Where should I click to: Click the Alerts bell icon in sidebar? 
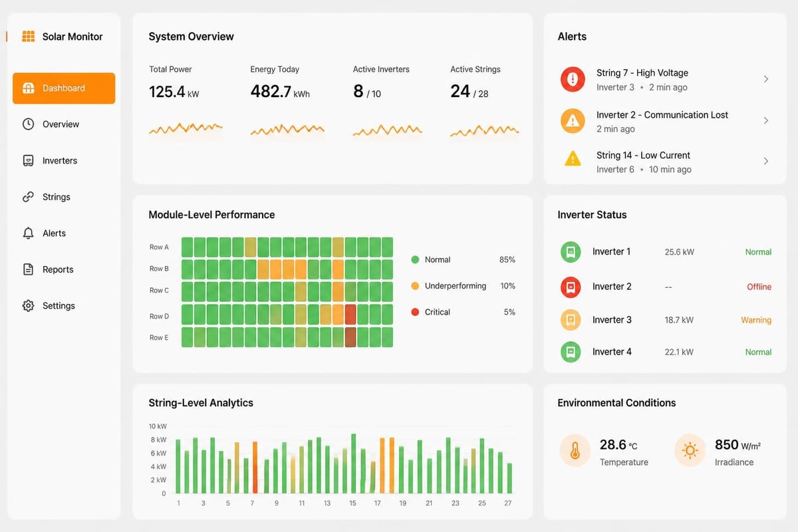(28, 233)
